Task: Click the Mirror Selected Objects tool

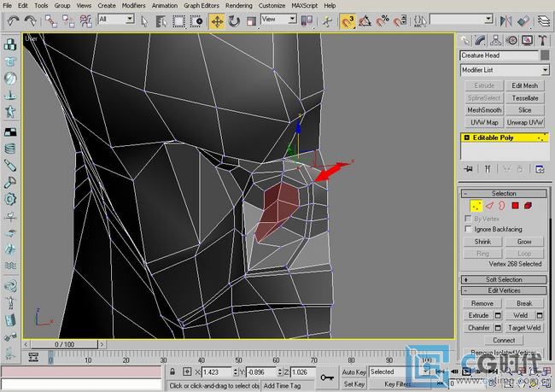Action: click(x=506, y=21)
